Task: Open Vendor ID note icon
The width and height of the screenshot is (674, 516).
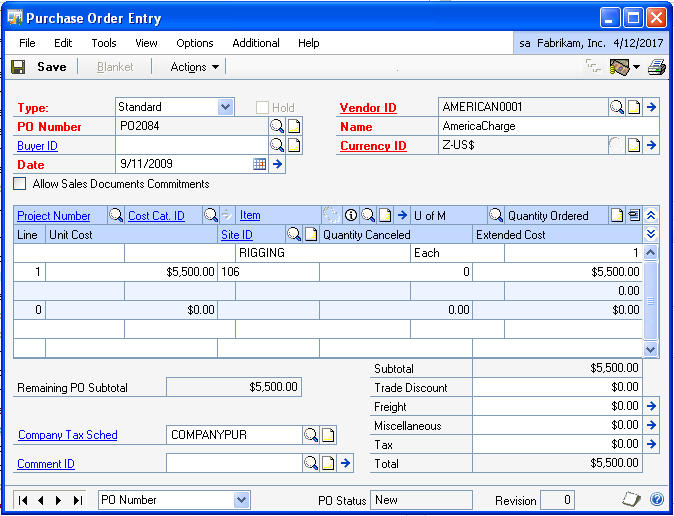Action: (x=634, y=107)
